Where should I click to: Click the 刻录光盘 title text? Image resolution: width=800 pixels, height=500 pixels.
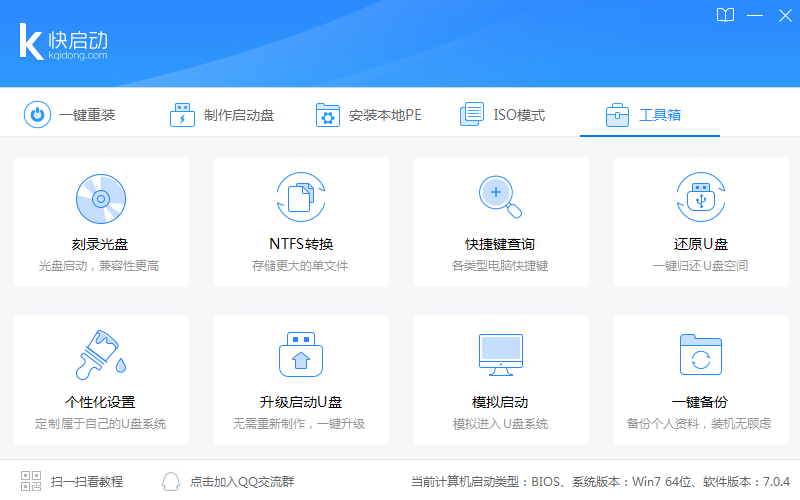[100, 244]
